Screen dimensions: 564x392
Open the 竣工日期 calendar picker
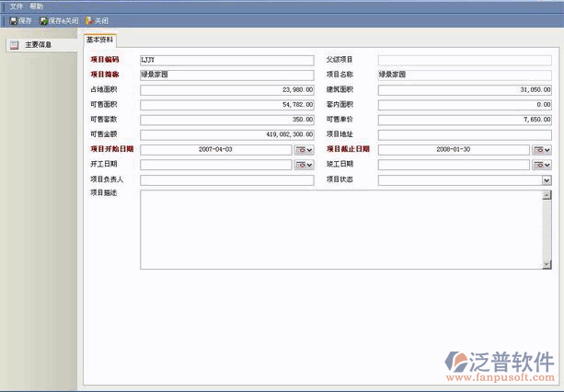pyautogui.click(x=542, y=165)
